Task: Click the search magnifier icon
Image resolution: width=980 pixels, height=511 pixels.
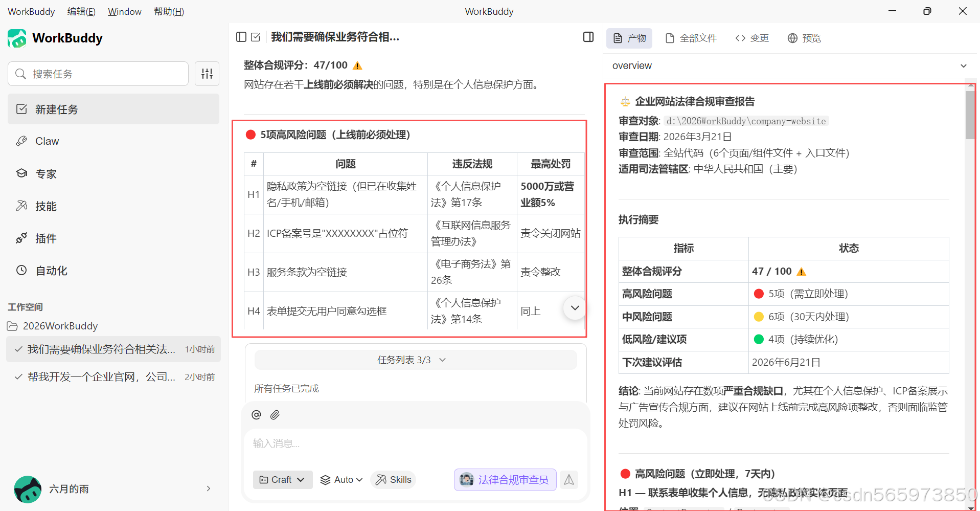Action: coord(20,74)
